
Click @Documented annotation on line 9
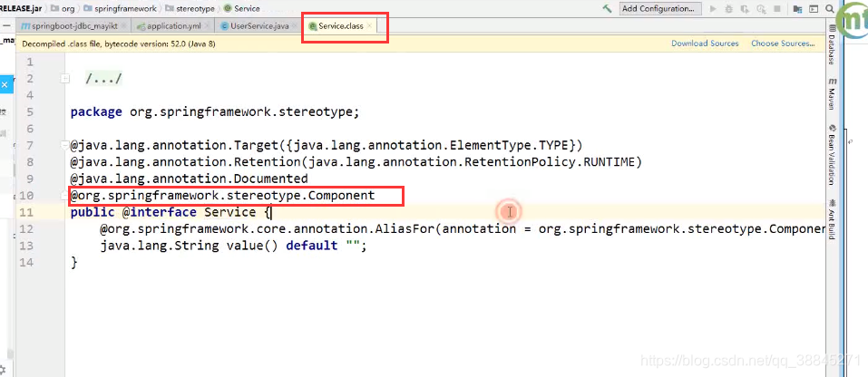190,179
